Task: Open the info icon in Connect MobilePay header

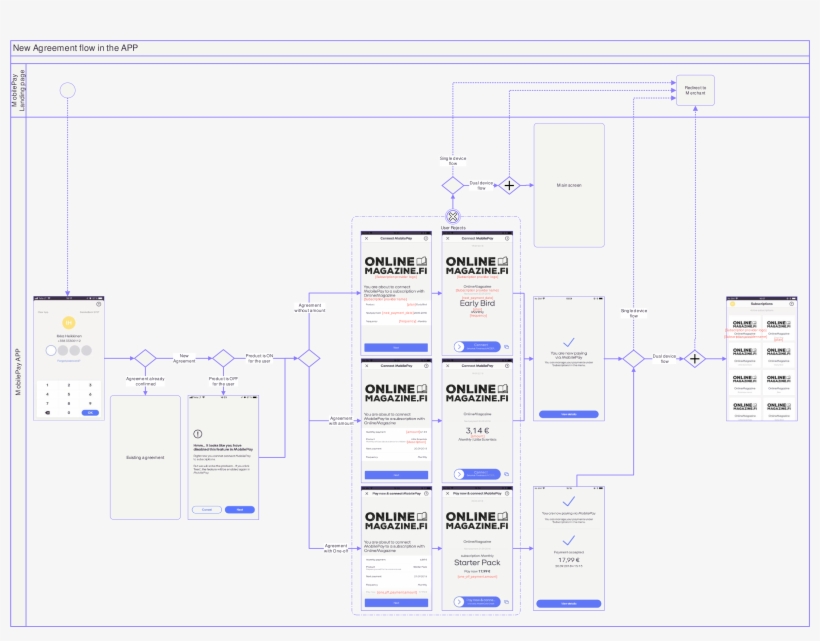Action: coord(425,238)
